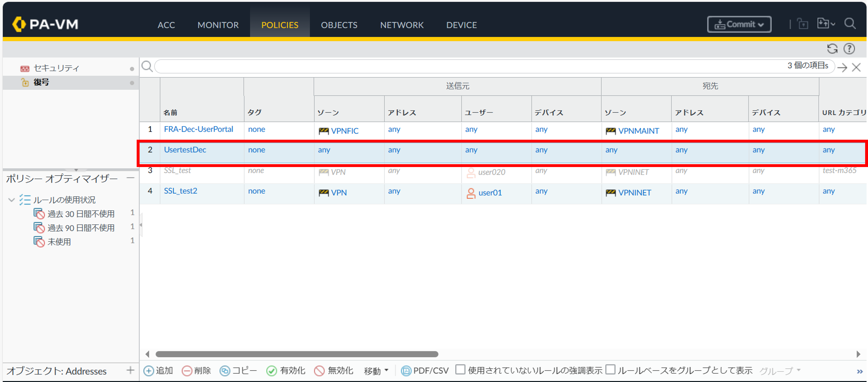This screenshot has height=382, width=868.
Task: Click the コピー (copy) icon in the bottom toolbar
Action: (x=225, y=371)
